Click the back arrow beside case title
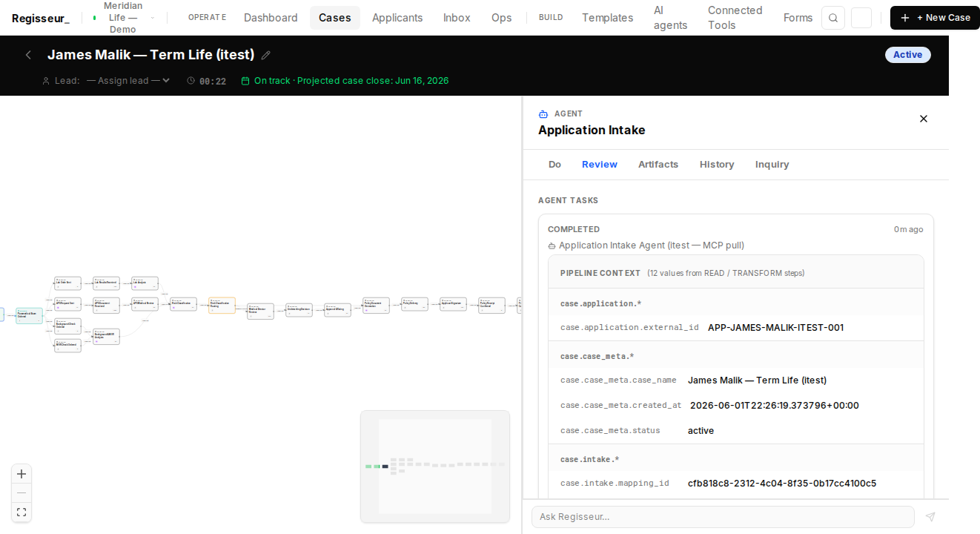This screenshot has width=980, height=534. (x=28, y=55)
